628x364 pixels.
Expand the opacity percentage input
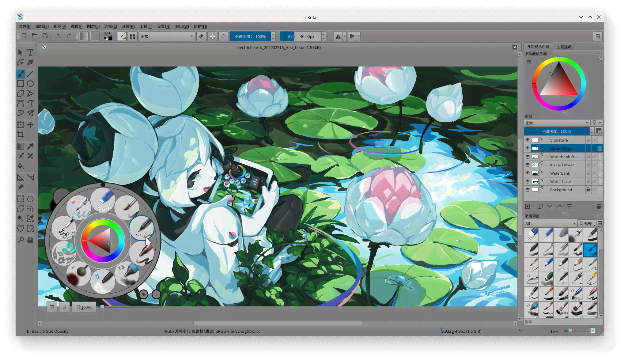click(277, 36)
